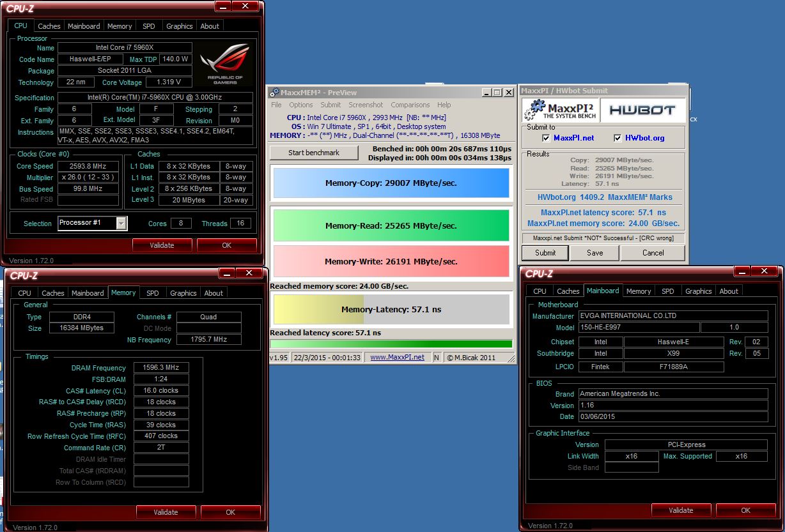Viewport: 785px width, 532px height.
Task: Select SPD tab in bottom-left CPU-Z window
Action: [x=152, y=293]
